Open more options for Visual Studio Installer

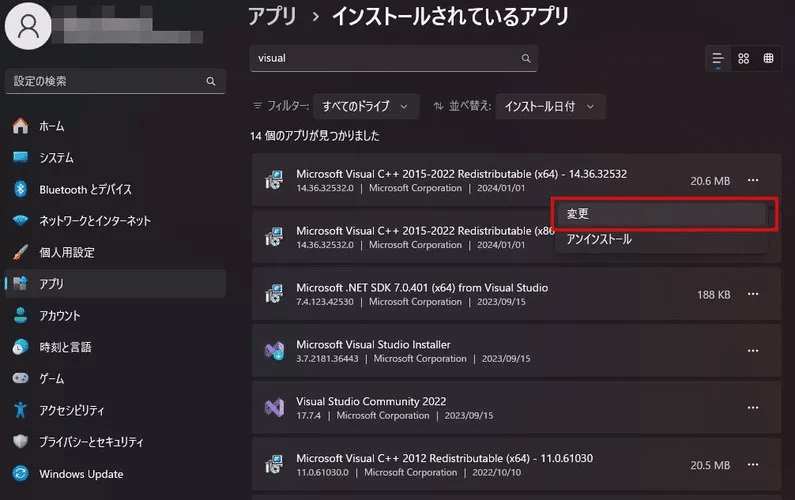(x=753, y=351)
